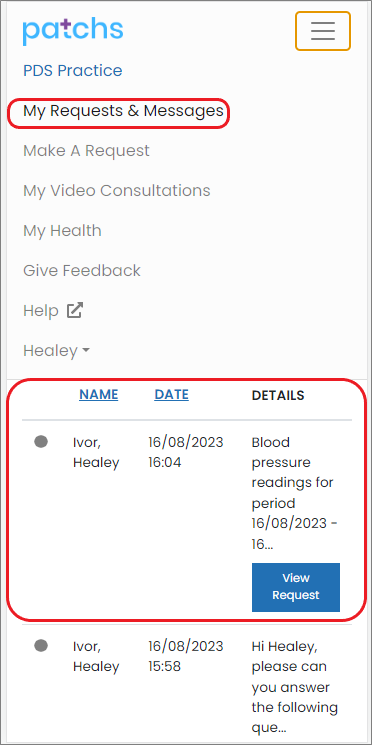372x745 pixels.
Task: Go to Make A Request
Action: click(x=86, y=151)
